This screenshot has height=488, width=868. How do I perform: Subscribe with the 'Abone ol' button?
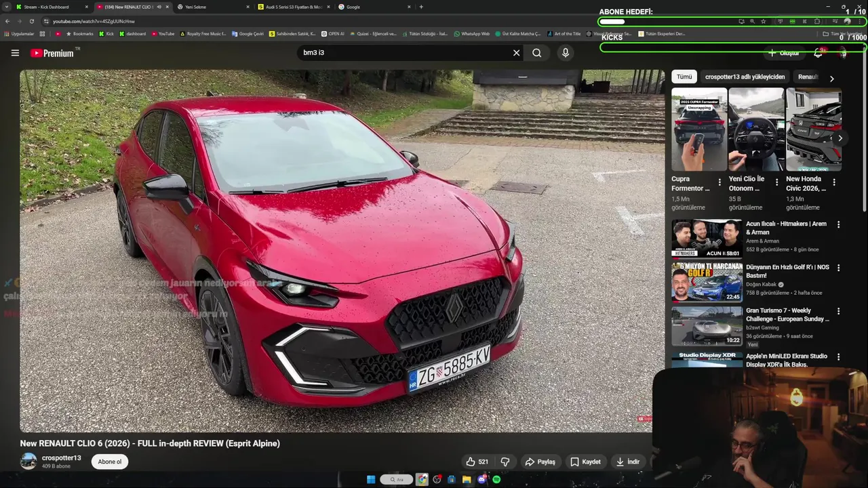(x=109, y=462)
